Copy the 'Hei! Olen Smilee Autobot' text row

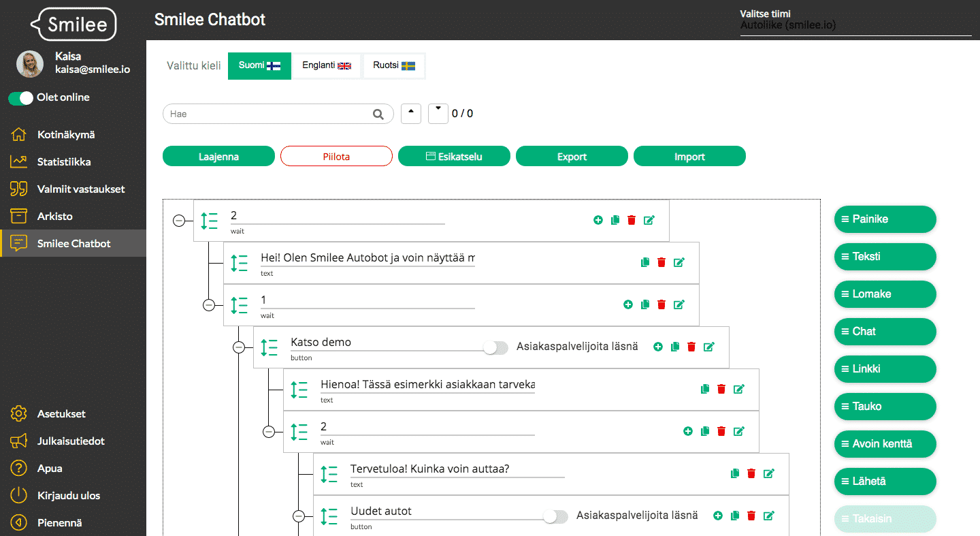tap(645, 262)
